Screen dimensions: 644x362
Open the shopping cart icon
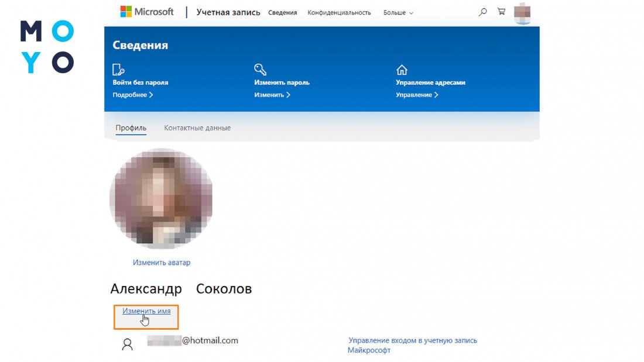[x=501, y=12]
